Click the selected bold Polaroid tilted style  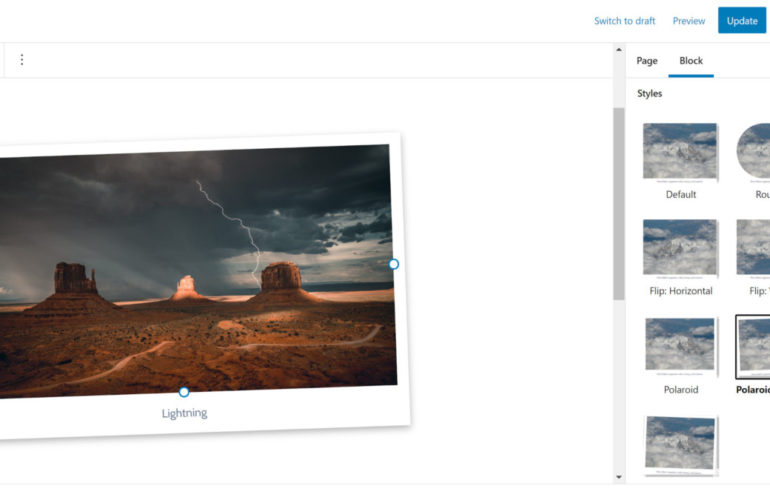coord(753,345)
